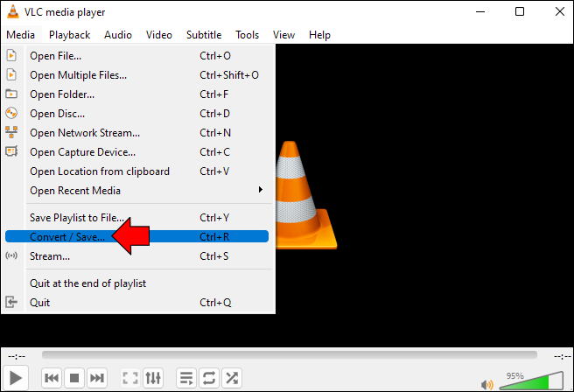Stop playback with the Stop button
This screenshot has height=392, width=574.
pos(74,378)
